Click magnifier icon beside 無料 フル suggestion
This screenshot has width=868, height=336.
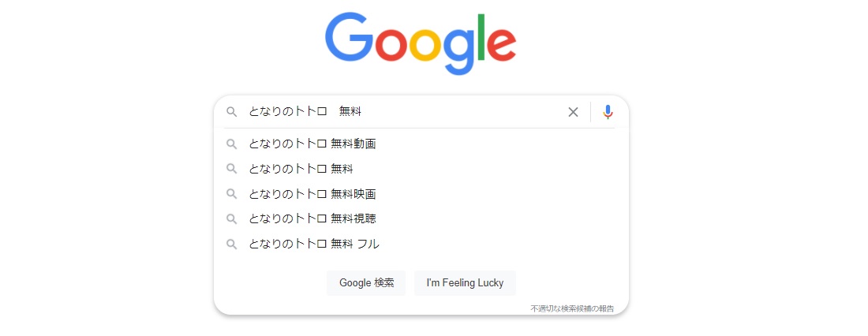[231, 244]
